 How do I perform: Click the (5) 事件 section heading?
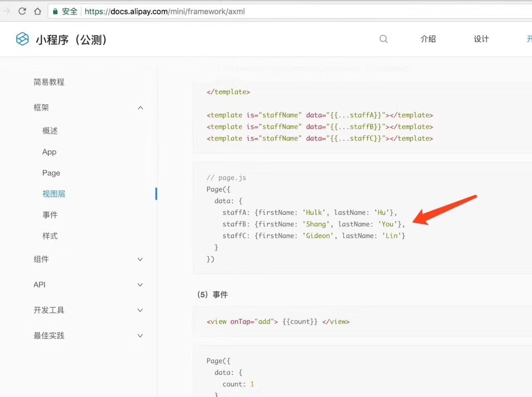[x=213, y=294]
